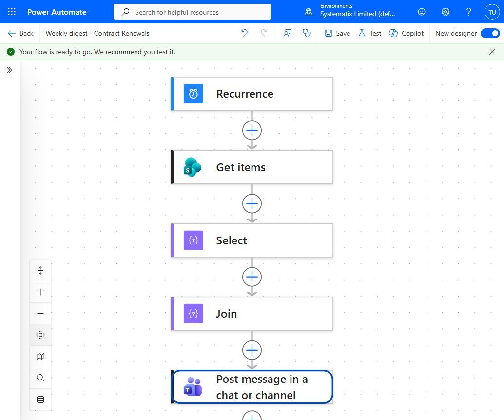Image resolution: width=504 pixels, height=420 pixels.
Task: Open the Flow checker stethoscope icon
Action: coord(307,33)
